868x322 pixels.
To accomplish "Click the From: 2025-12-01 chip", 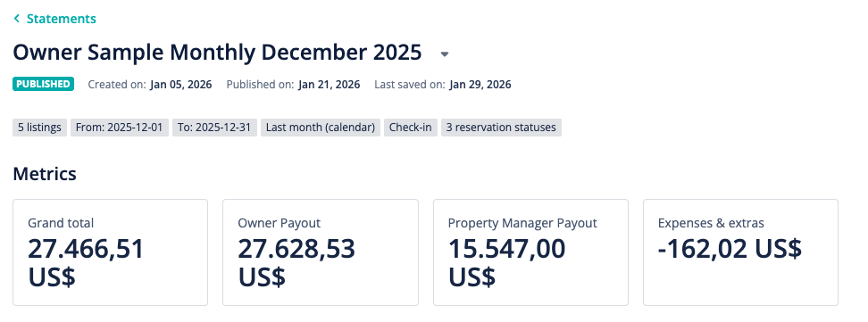I will (x=120, y=128).
